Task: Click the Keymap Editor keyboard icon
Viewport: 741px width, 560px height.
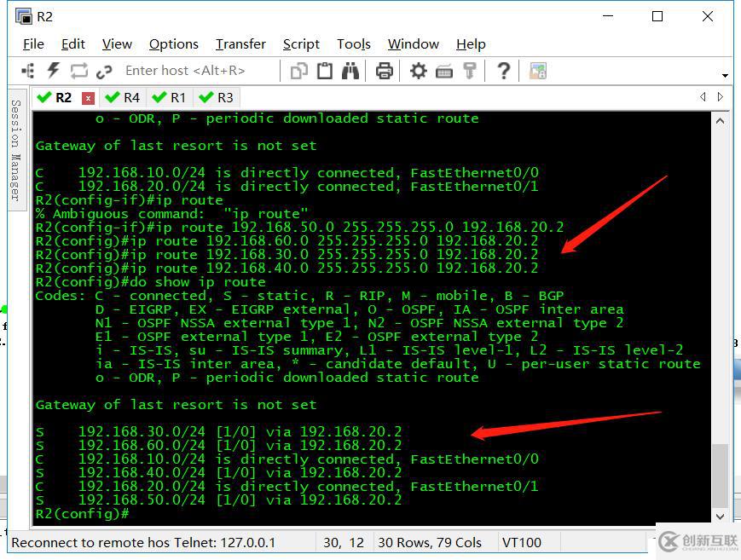Action: (x=443, y=72)
